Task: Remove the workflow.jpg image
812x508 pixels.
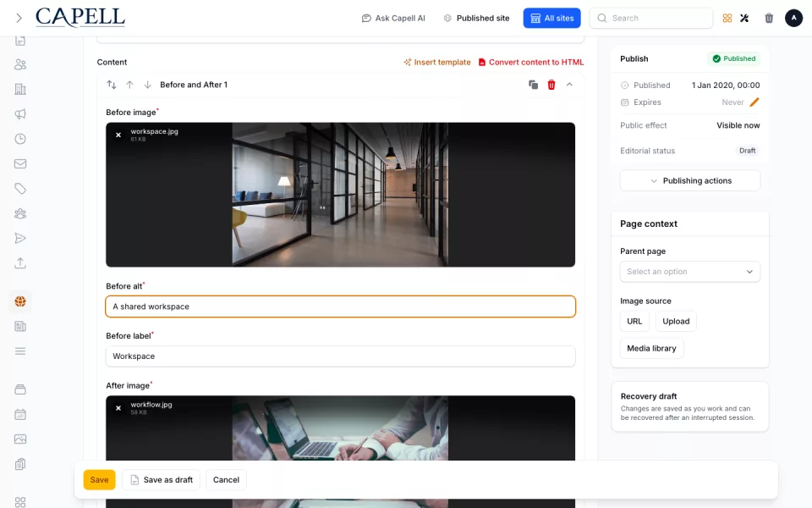Action: click(118, 408)
